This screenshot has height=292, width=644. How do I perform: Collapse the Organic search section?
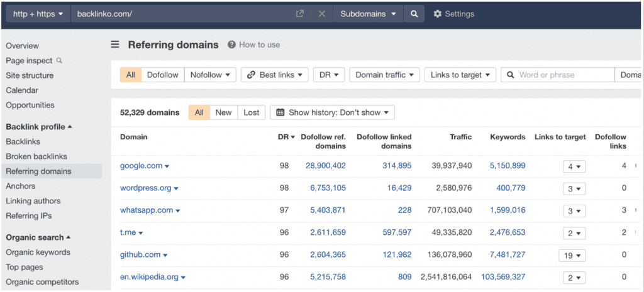click(x=38, y=237)
